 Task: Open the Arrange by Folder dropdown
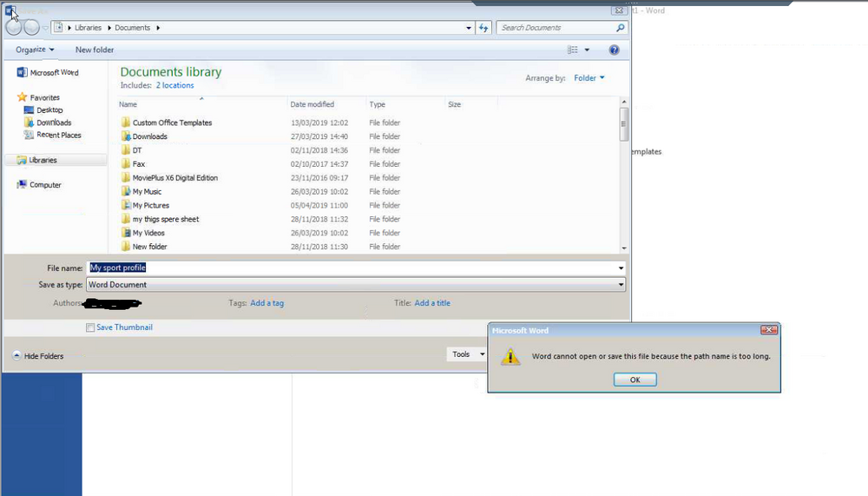pos(589,78)
